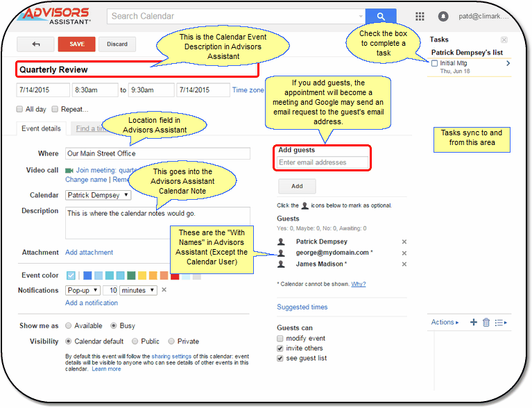Open Initial Mtg task details arrow
The width and height of the screenshot is (532, 408).
508,63
